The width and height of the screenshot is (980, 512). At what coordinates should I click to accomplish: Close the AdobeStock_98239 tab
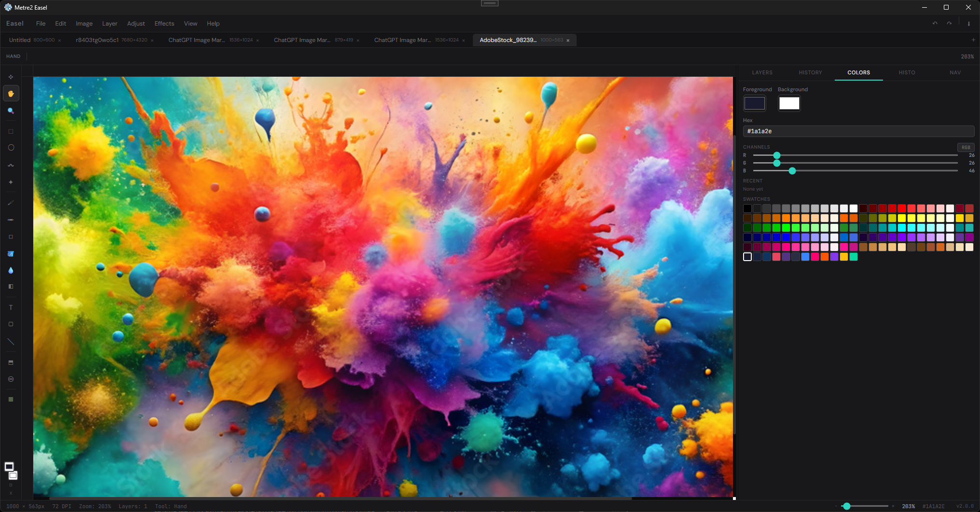point(568,41)
